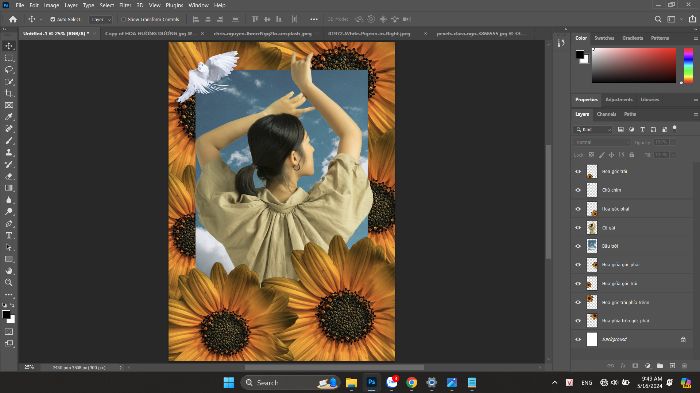
Task: Select the Horizontal Type tool
Action: click(9, 235)
